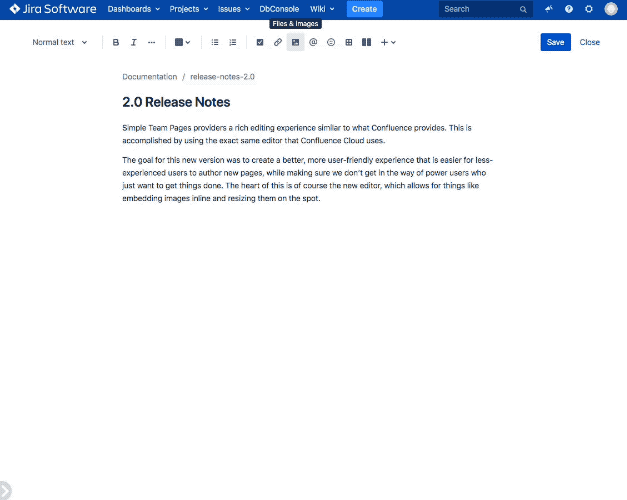Click the release-notes-2.0 breadcrumb
Image resolution: width=627 pixels, height=500 pixels.
(x=222, y=77)
